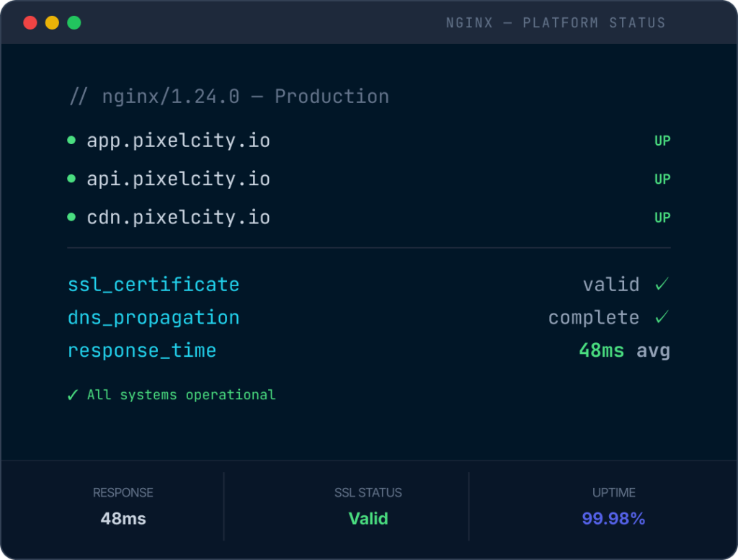Open the app.pixelcity.io host entry
The image size is (738, 560).
tap(179, 141)
